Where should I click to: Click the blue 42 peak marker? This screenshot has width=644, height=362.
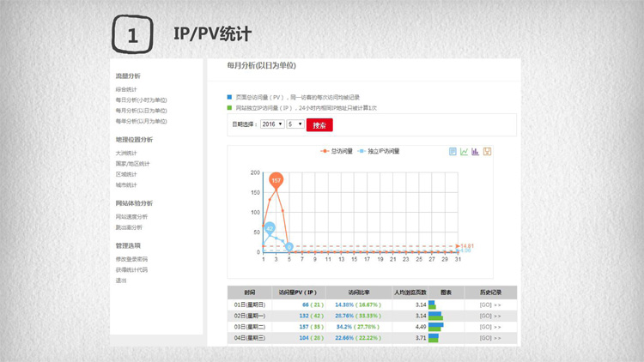270,228
